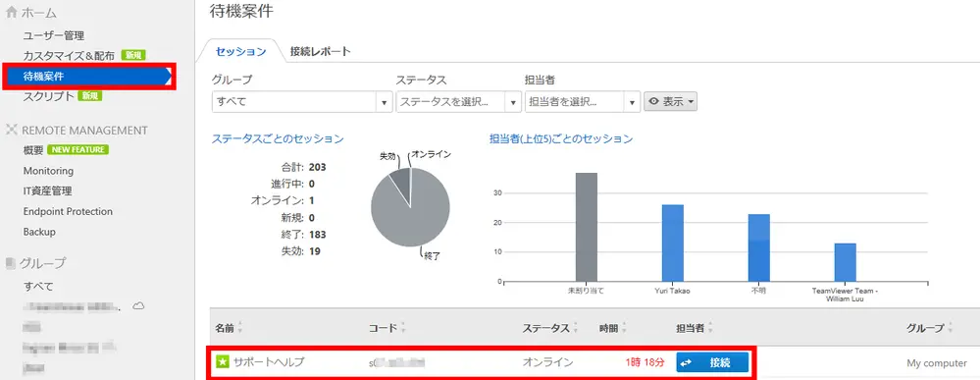Click the サポートヘルプ session name
980x380 pixels.
pos(270,362)
